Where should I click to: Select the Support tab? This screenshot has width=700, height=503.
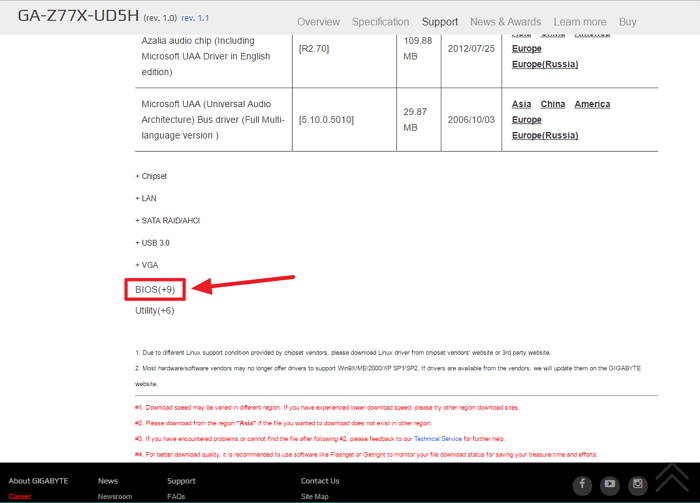tap(440, 22)
